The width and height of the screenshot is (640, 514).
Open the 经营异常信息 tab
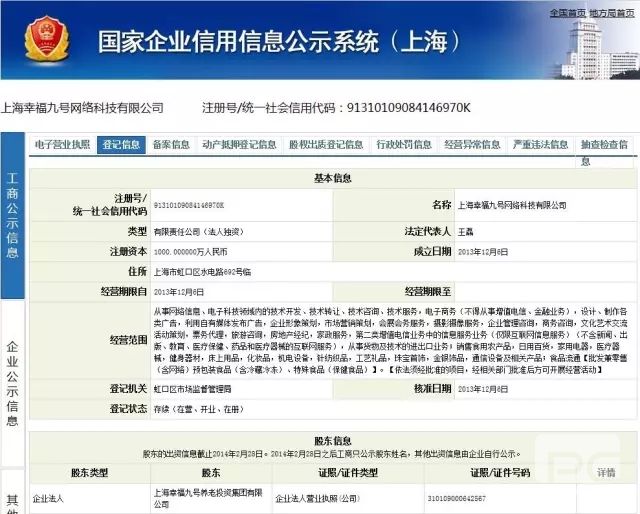tap(472, 145)
